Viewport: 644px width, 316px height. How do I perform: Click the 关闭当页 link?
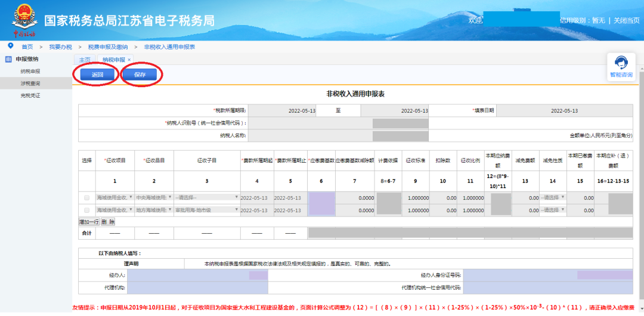click(626, 20)
